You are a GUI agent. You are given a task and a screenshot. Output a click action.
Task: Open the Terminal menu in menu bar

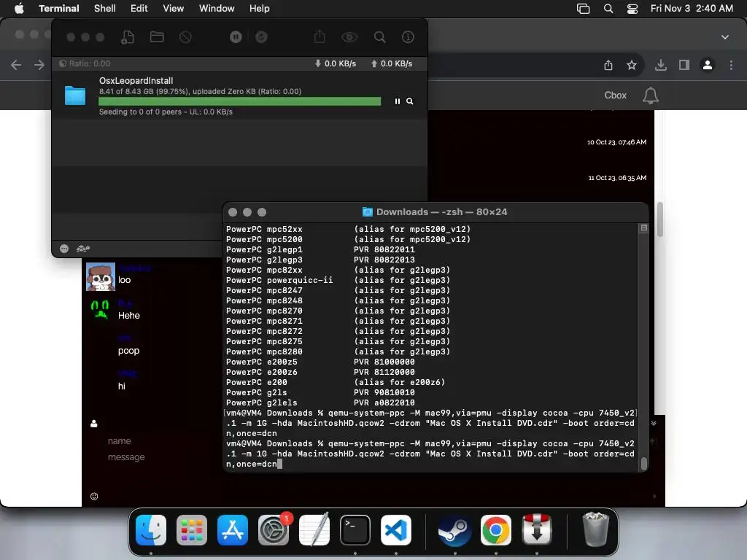pos(59,9)
